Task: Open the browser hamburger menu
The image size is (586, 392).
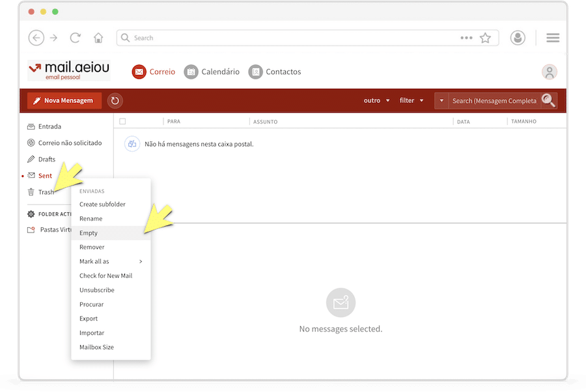Action: pyautogui.click(x=553, y=38)
